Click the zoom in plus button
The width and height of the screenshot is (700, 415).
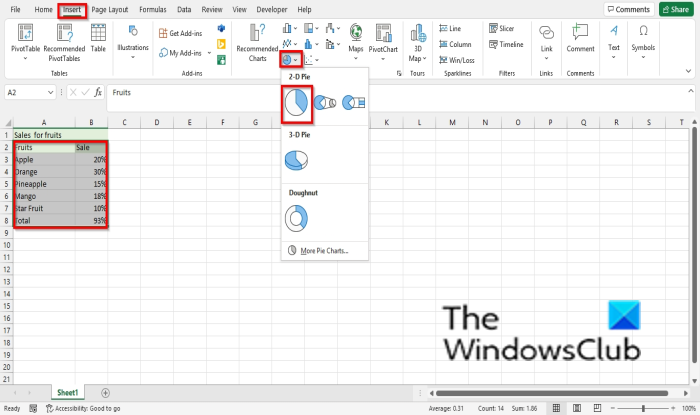click(673, 408)
